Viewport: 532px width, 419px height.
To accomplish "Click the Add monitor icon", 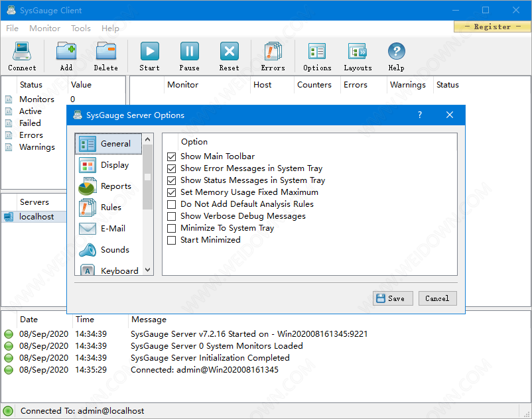I will 66,56.
